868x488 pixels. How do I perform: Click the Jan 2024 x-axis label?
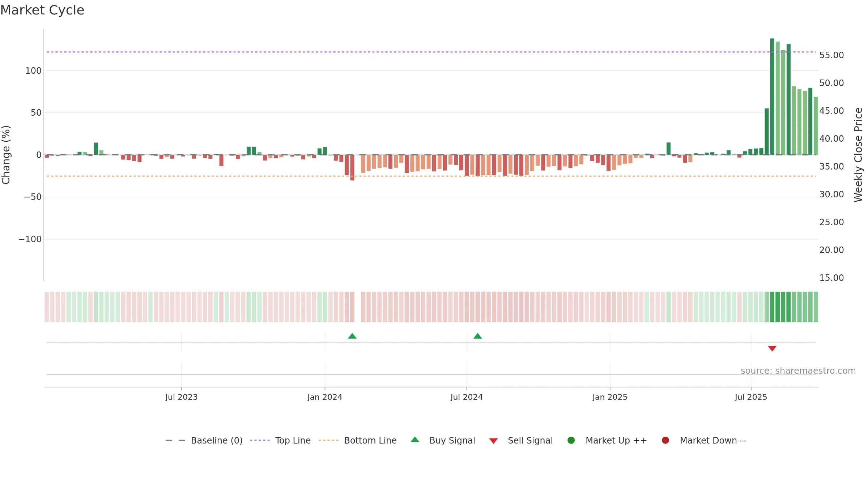pos(325,397)
